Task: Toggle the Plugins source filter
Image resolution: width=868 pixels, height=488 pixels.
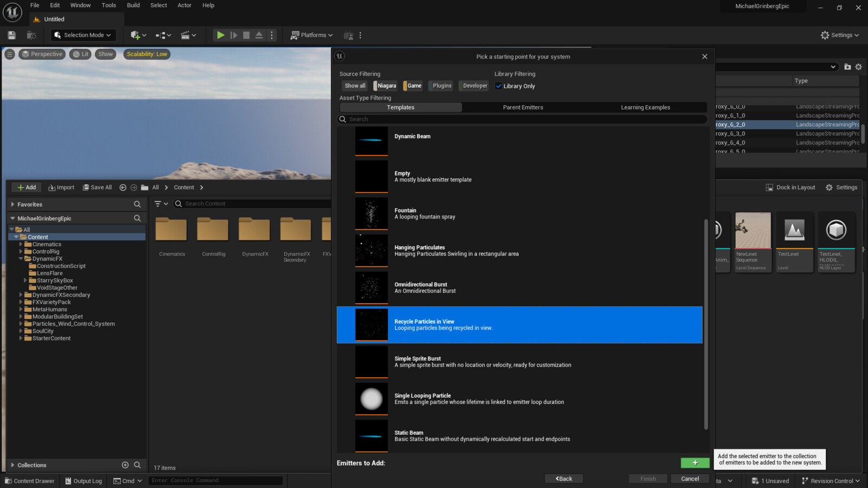Action: [441, 86]
